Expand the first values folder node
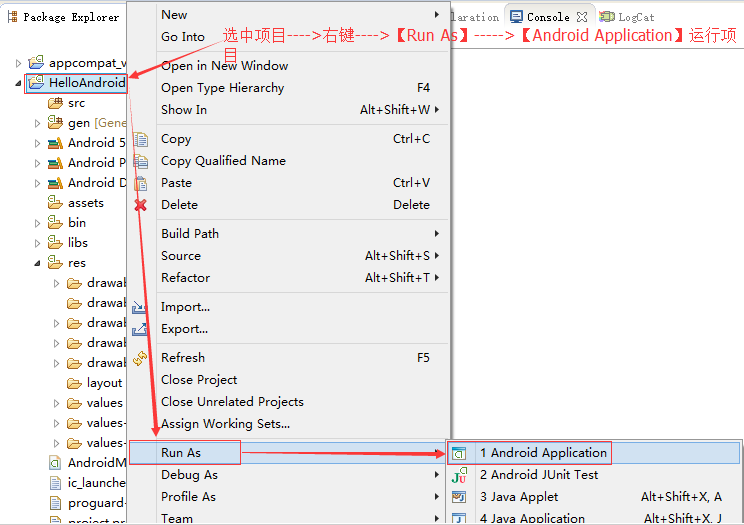This screenshot has height=525, width=744. pyautogui.click(x=56, y=403)
